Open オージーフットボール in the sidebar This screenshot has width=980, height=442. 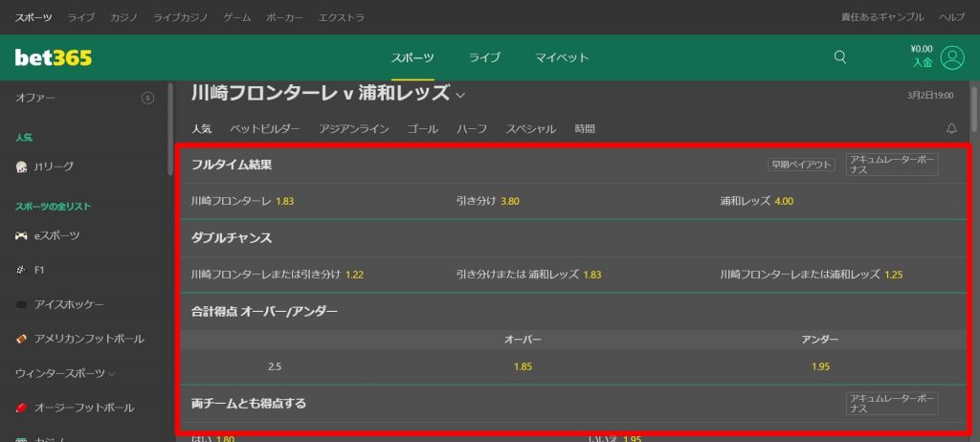click(x=84, y=408)
